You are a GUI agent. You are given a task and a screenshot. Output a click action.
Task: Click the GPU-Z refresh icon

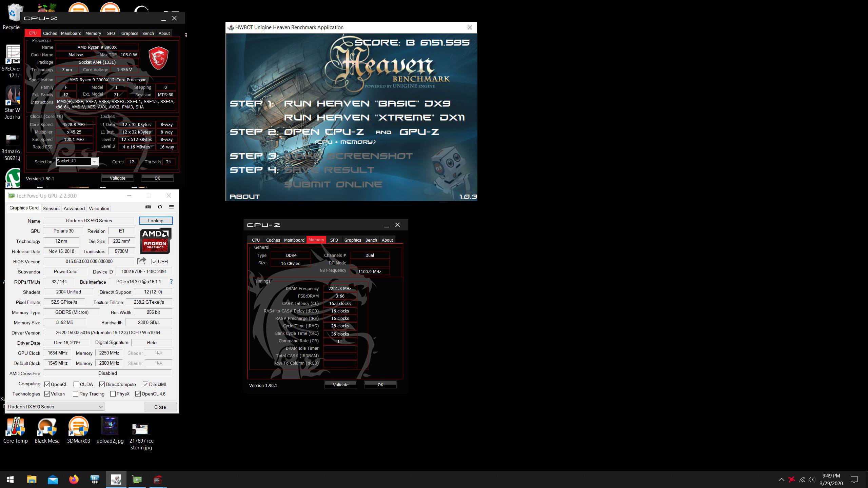point(160,207)
